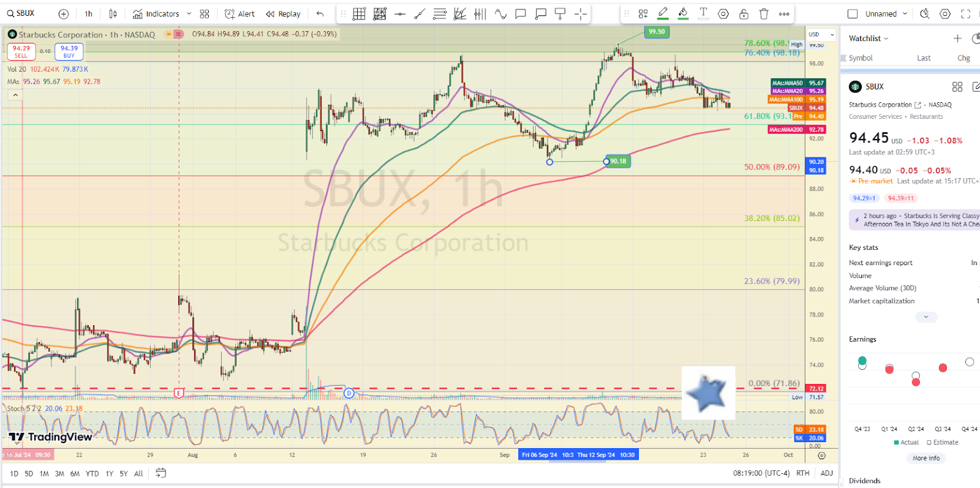Select the vertical bars pattern tool
The width and height of the screenshot is (980, 488).
coord(480,14)
